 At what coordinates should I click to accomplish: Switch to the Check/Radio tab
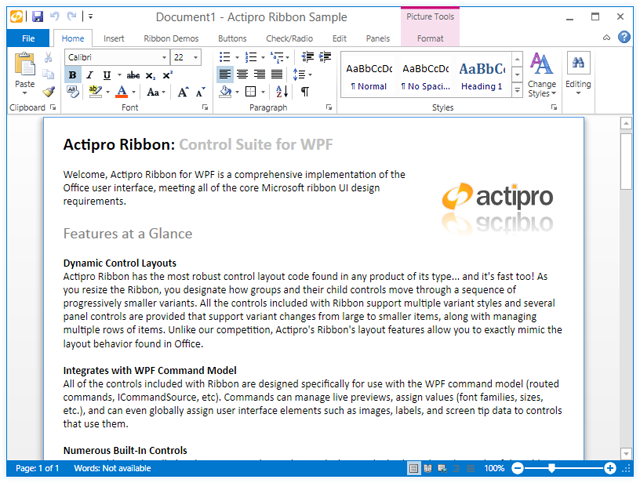289,38
